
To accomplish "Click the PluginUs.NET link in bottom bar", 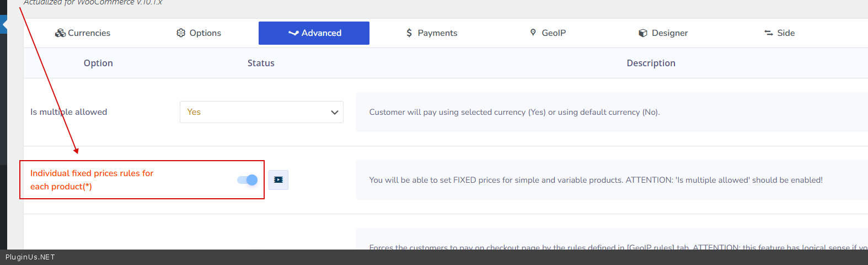I will (30, 257).
